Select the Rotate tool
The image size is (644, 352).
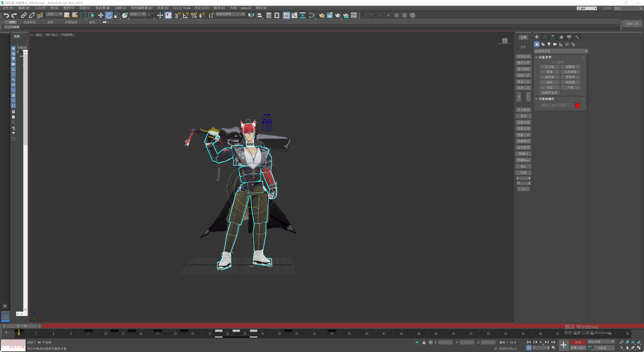coord(109,15)
